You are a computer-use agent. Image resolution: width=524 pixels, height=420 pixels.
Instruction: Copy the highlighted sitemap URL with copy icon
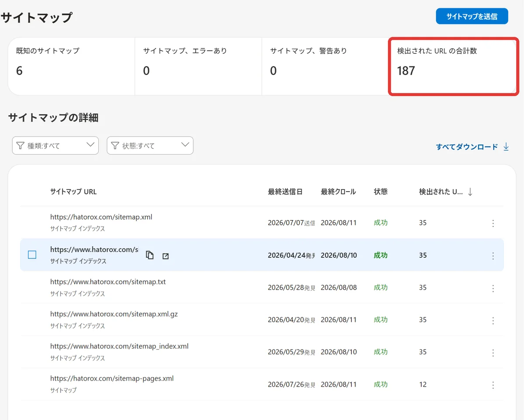tap(150, 255)
